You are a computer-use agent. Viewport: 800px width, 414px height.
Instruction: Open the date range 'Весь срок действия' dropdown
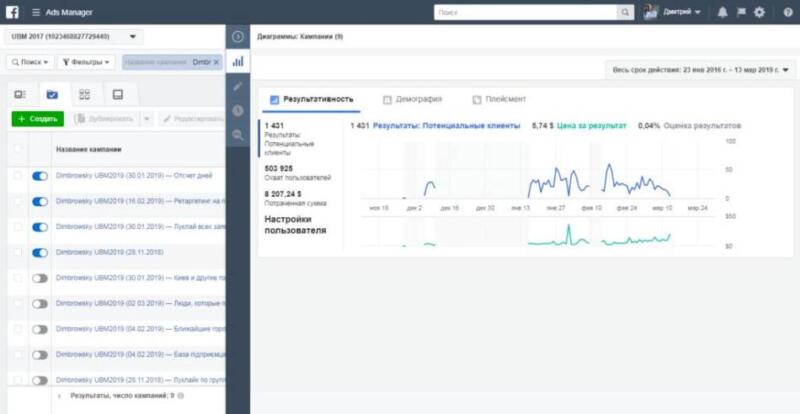[702, 70]
